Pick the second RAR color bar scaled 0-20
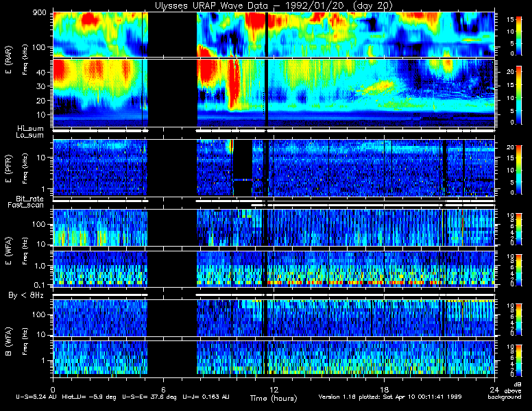532x411 pixels. (x=519, y=95)
